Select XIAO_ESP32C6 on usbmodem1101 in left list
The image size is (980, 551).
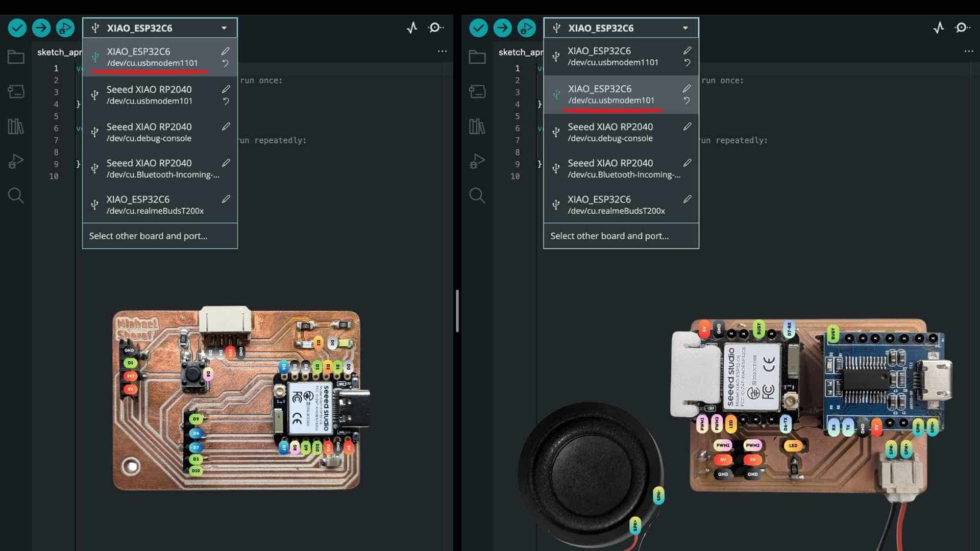[x=152, y=57]
